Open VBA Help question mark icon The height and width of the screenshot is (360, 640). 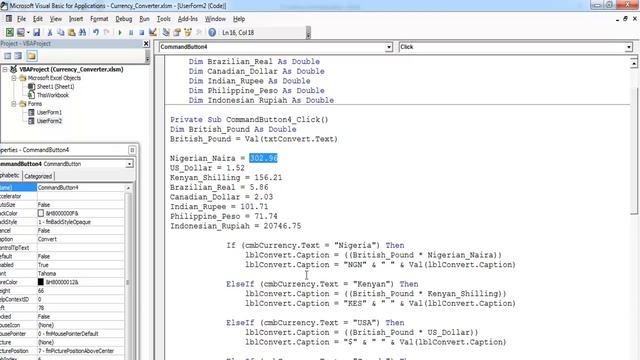[212, 32]
